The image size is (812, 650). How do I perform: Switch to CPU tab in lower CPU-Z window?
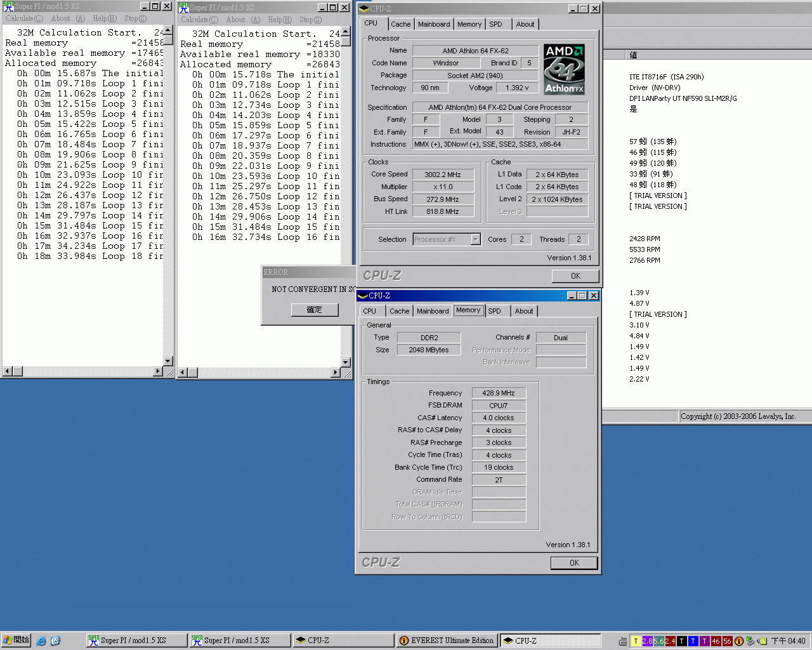370,311
